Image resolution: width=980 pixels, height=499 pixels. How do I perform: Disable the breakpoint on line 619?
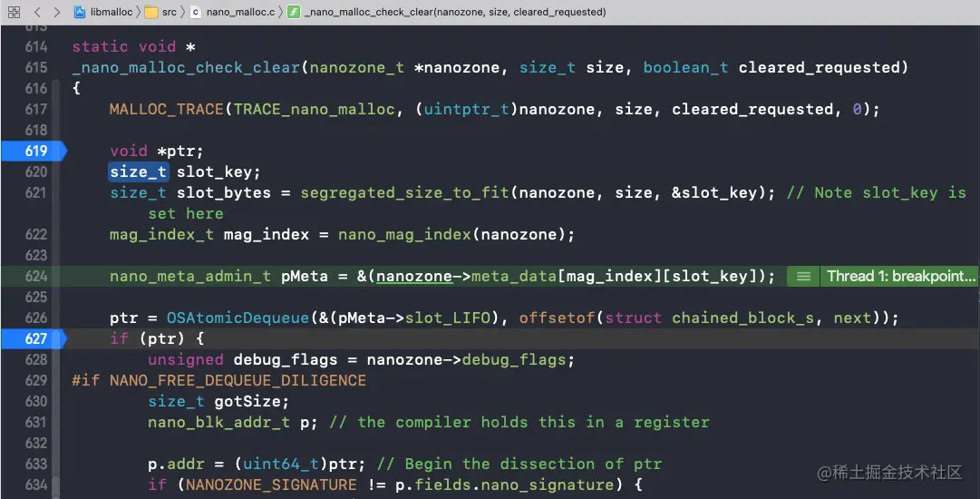tap(34, 151)
